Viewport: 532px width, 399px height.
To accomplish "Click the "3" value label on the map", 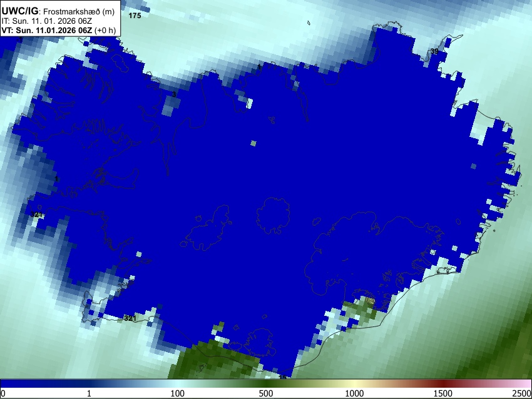I will (x=174, y=94).
